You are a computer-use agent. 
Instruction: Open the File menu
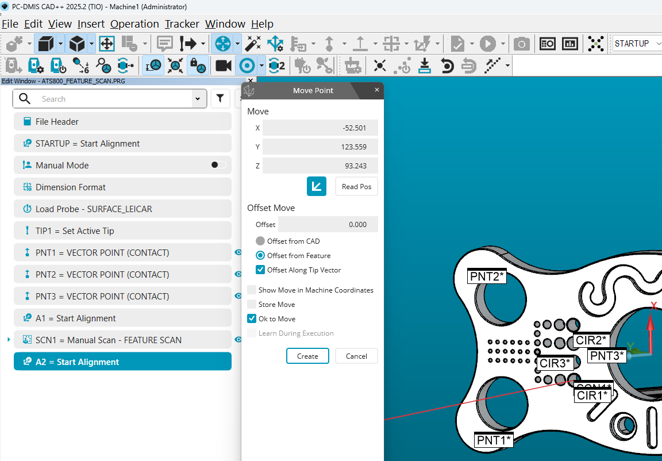[x=10, y=24]
